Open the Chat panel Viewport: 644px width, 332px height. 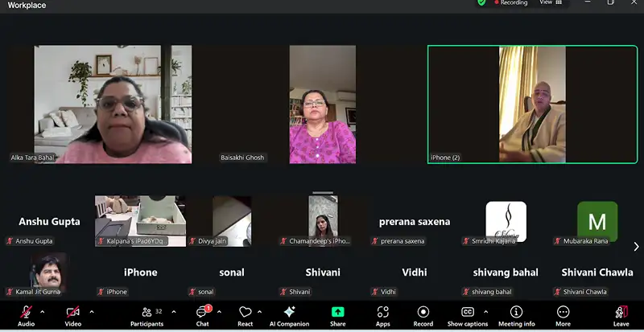[x=202, y=312]
